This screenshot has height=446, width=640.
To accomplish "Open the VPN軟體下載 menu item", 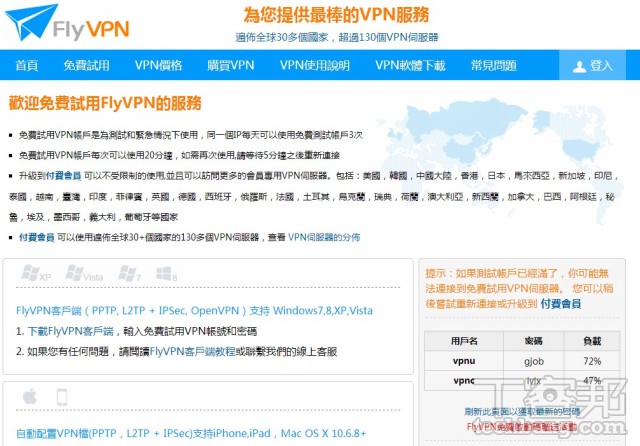I will (x=410, y=65).
